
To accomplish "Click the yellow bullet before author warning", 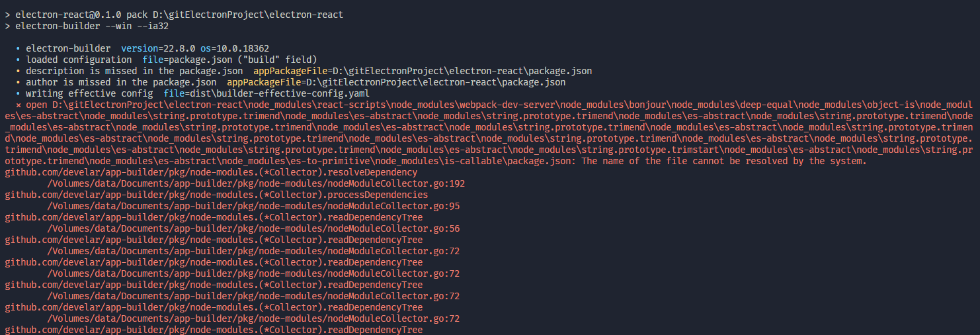I will 19,82.
